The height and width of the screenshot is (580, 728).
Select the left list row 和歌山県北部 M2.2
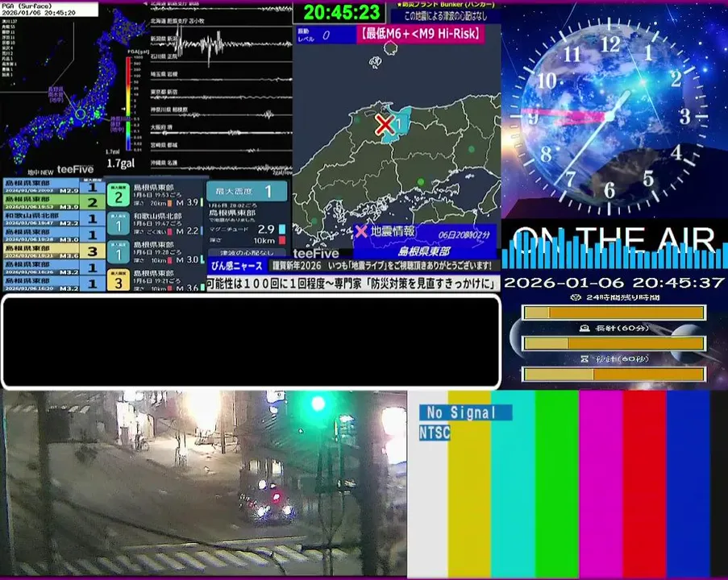pos(54,218)
